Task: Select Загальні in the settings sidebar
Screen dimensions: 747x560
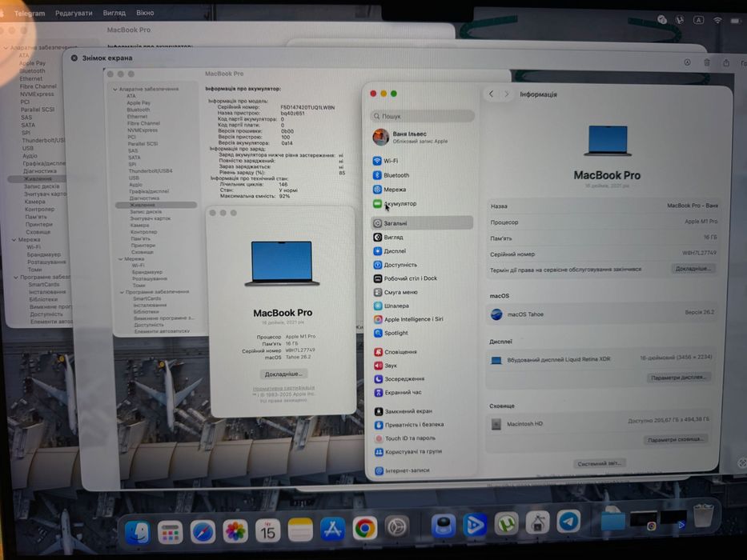Action: pyautogui.click(x=422, y=223)
